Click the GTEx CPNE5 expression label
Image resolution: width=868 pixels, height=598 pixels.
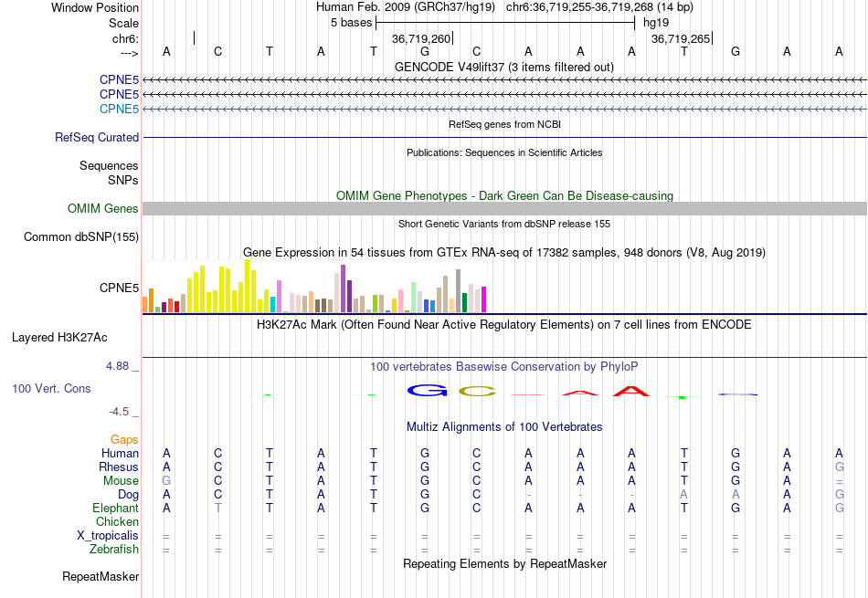pos(119,288)
